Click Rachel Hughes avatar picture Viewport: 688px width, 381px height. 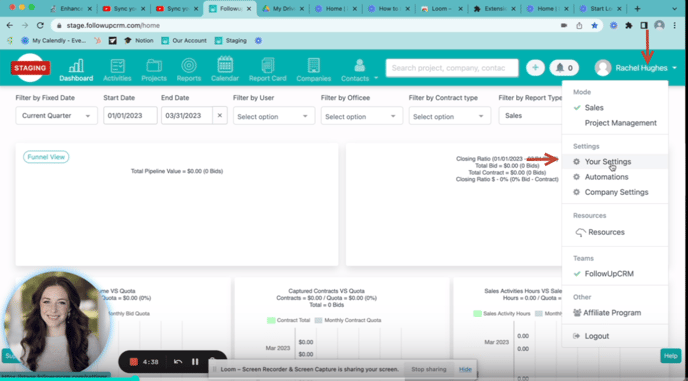point(603,68)
